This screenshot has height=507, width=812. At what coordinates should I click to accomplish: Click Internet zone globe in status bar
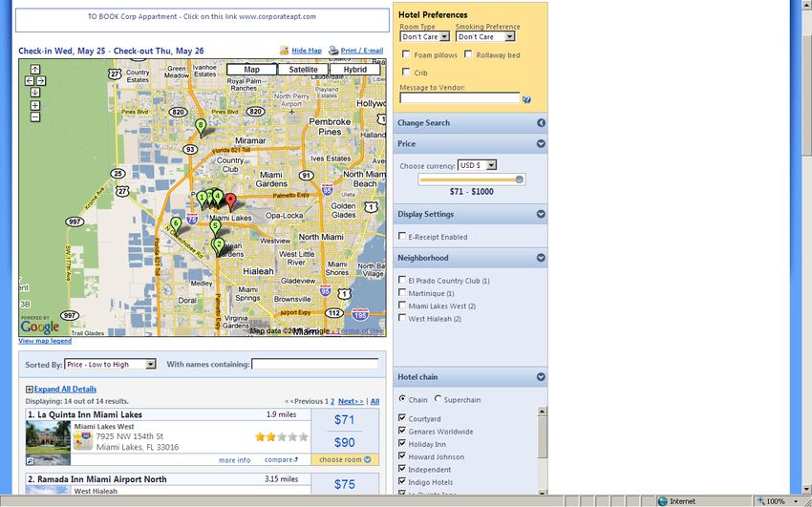click(662, 501)
